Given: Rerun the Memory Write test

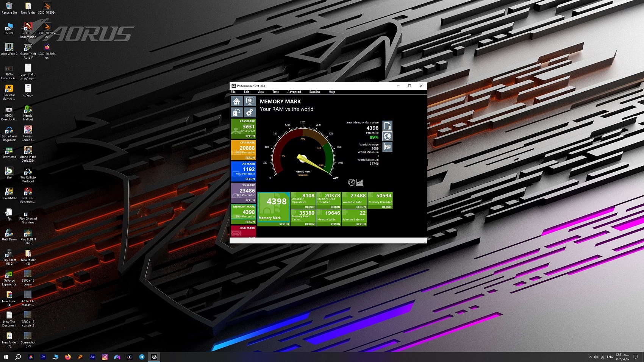Looking at the screenshot, I should [335, 224].
